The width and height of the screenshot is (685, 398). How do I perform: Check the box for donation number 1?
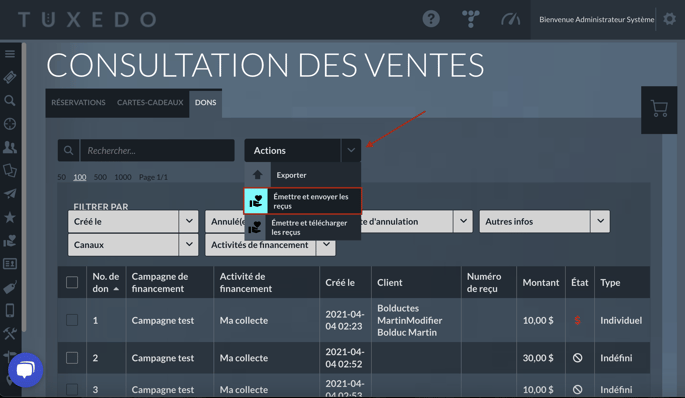pyautogui.click(x=72, y=320)
